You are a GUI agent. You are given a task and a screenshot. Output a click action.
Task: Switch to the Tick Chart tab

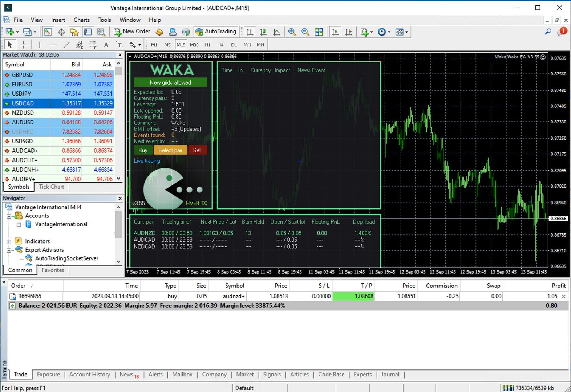pyautogui.click(x=52, y=187)
